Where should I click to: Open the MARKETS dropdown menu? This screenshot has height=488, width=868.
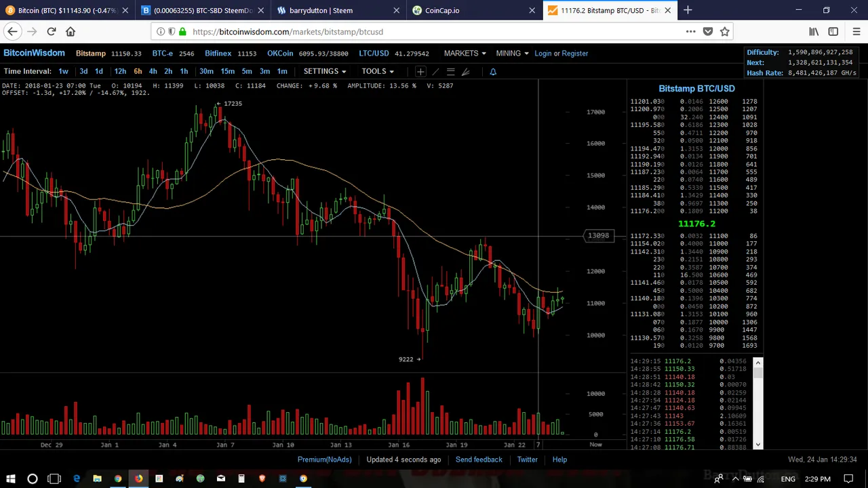(x=465, y=53)
